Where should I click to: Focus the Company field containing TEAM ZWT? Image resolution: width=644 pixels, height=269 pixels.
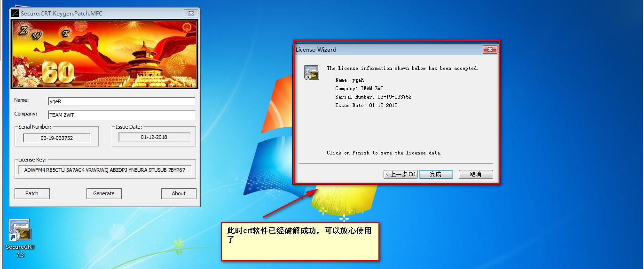(121, 115)
